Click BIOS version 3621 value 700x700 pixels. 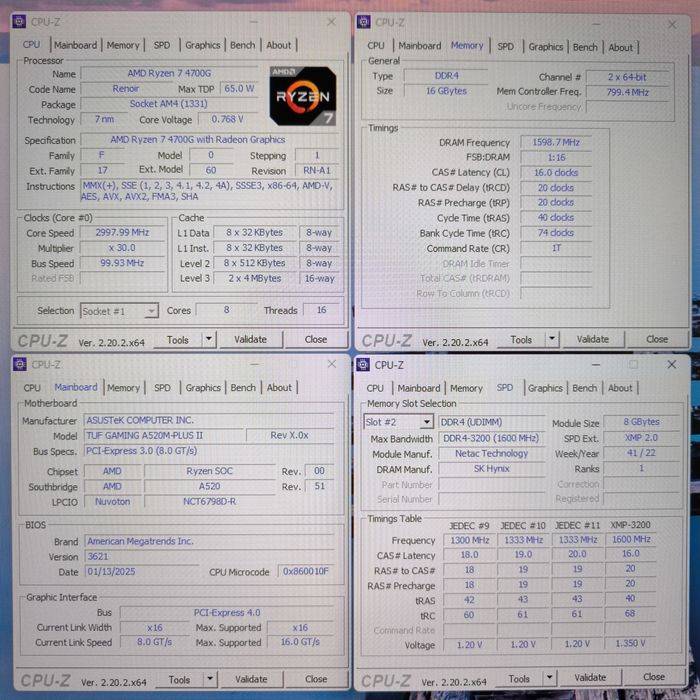point(141,557)
